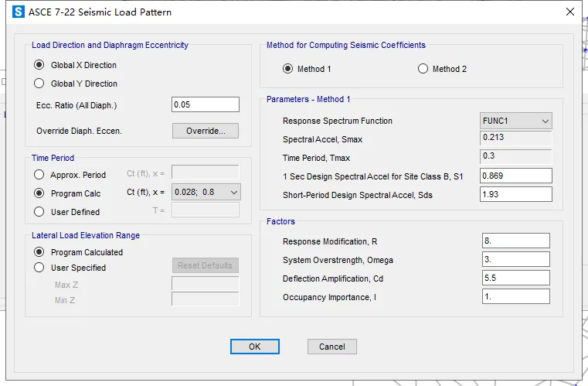Image resolution: width=588 pixels, height=386 pixels.
Task: Click the 'Factors' group heading
Action: coord(280,221)
